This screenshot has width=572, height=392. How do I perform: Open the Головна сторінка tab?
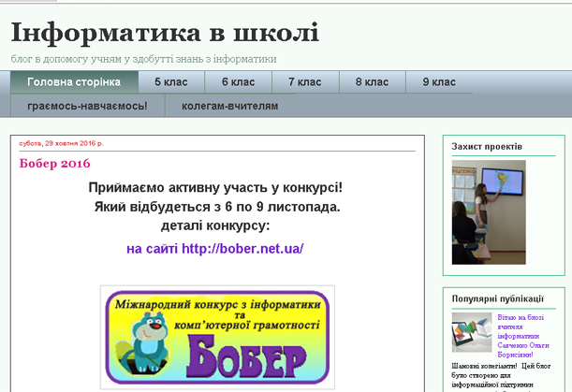tap(74, 82)
